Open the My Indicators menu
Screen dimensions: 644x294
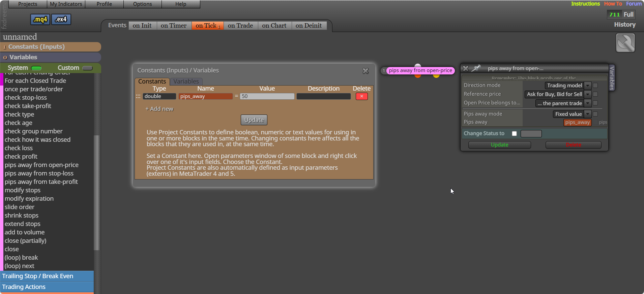[x=66, y=4]
